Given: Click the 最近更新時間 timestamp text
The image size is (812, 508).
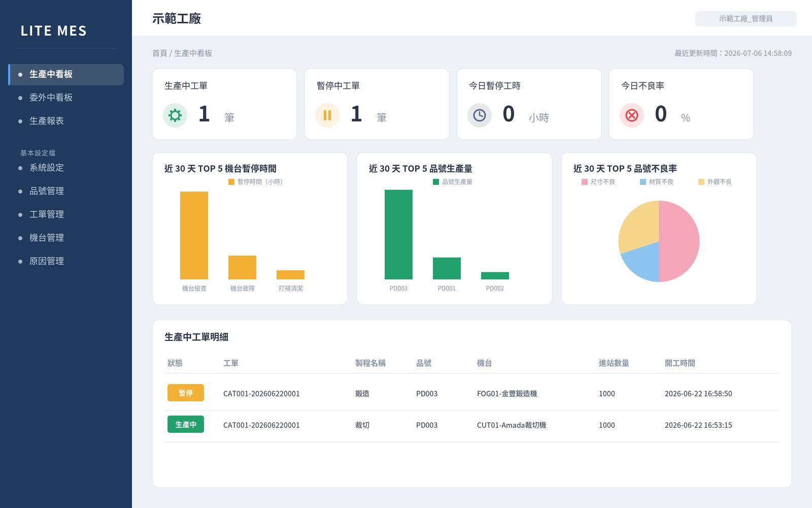Looking at the screenshot, I should tap(733, 53).
